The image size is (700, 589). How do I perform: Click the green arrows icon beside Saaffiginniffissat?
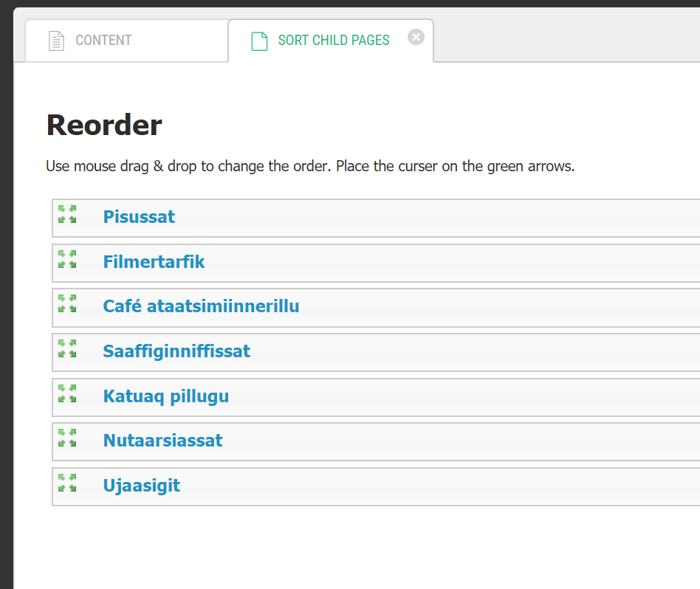point(67,348)
